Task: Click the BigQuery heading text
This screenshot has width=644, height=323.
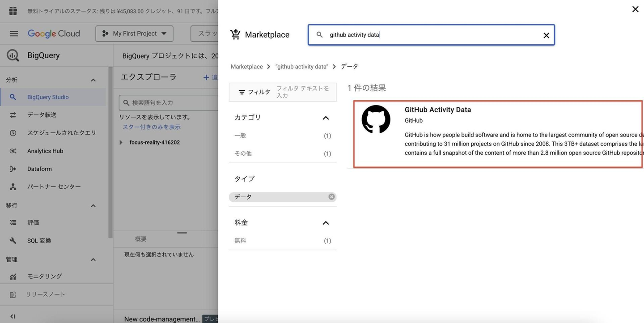Action: (43, 55)
